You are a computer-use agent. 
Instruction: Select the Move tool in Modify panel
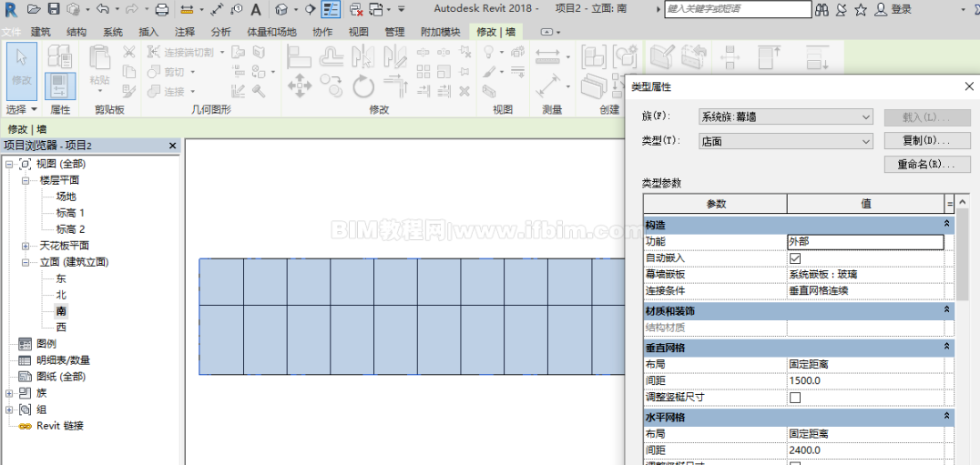point(300,86)
